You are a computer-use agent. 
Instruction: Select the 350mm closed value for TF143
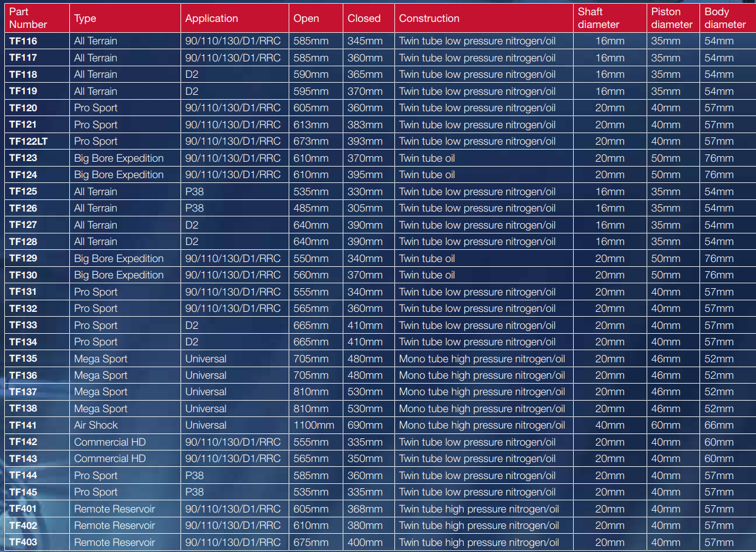tap(365, 459)
